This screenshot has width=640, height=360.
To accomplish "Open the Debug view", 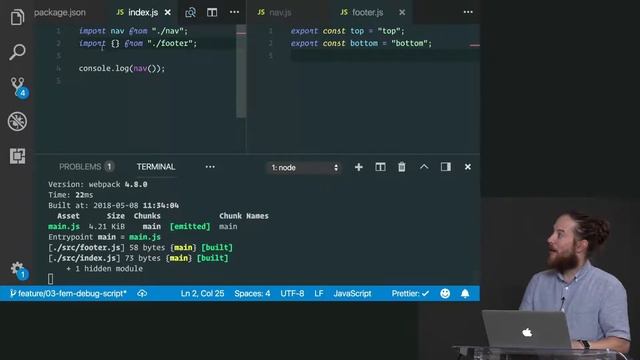I will 17,121.
